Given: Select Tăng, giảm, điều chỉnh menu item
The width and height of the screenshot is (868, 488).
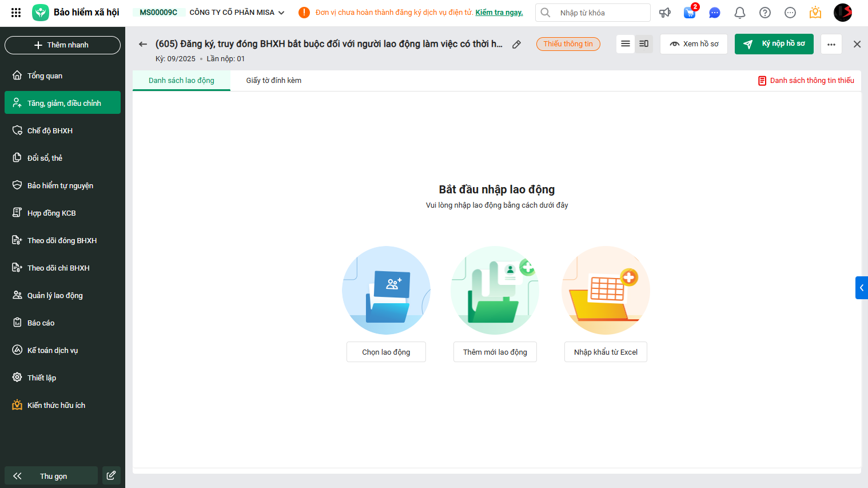Looking at the screenshot, I should (62, 103).
